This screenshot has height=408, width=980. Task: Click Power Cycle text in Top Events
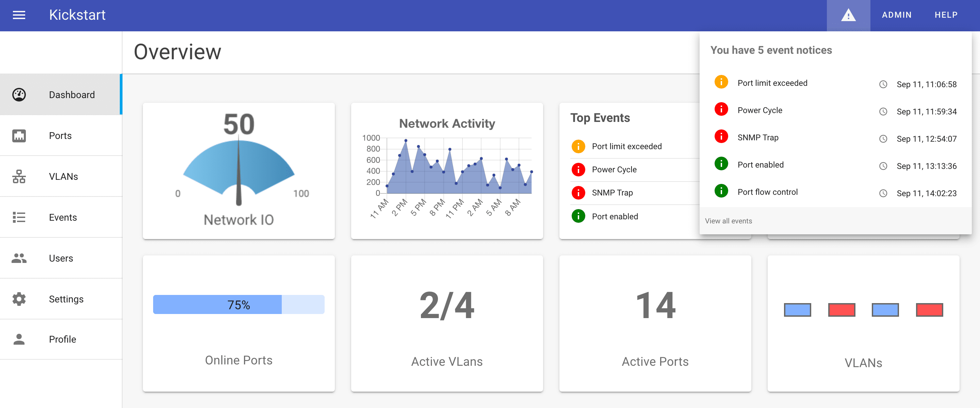614,170
